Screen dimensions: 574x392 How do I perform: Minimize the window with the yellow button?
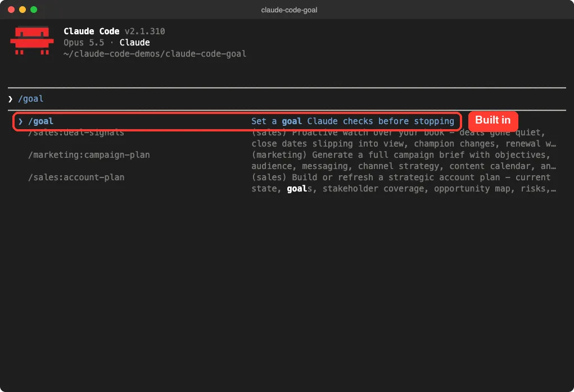pyautogui.click(x=22, y=10)
